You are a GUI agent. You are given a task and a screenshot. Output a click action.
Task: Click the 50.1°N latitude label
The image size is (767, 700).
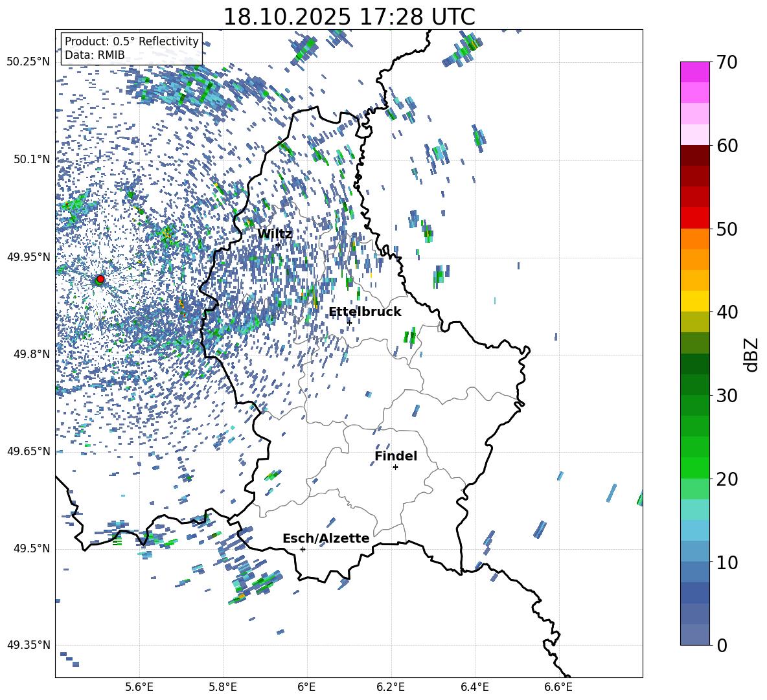[31, 159]
